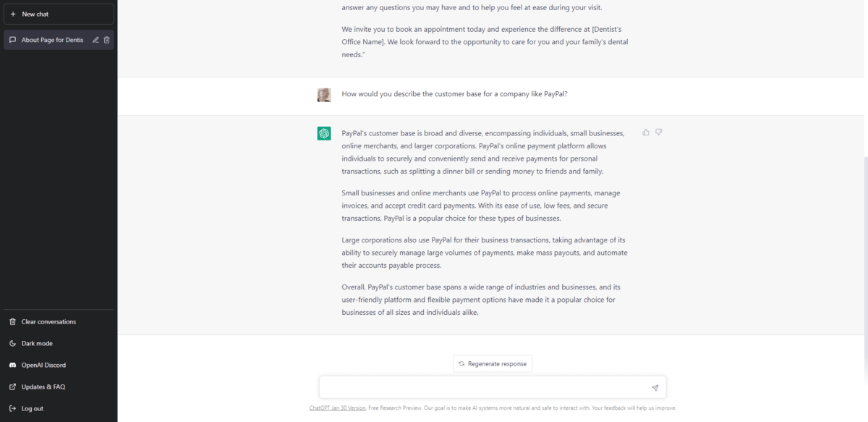Click Log out in sidebar
The height and width of the screenshot is (422, 868).
tap(32, 408)
